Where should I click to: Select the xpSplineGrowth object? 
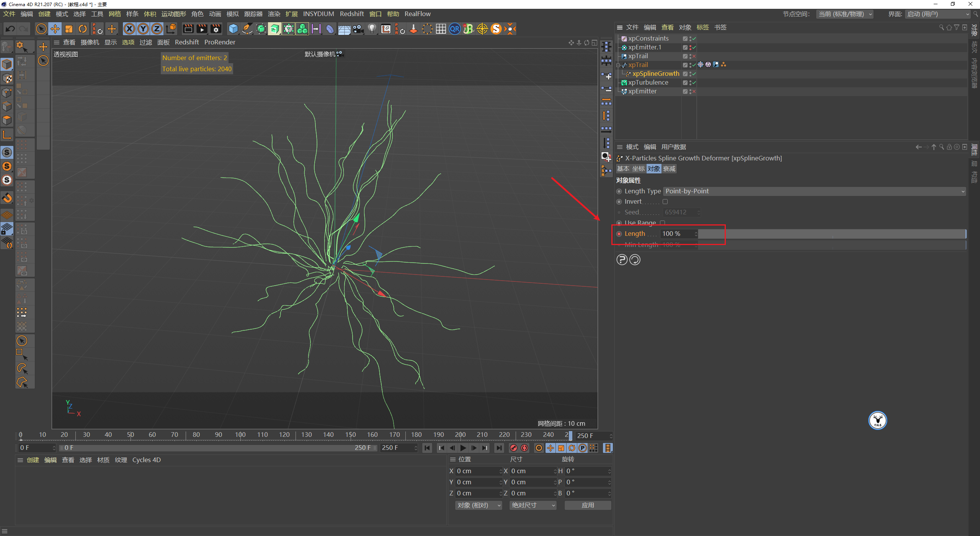[656, 74]
